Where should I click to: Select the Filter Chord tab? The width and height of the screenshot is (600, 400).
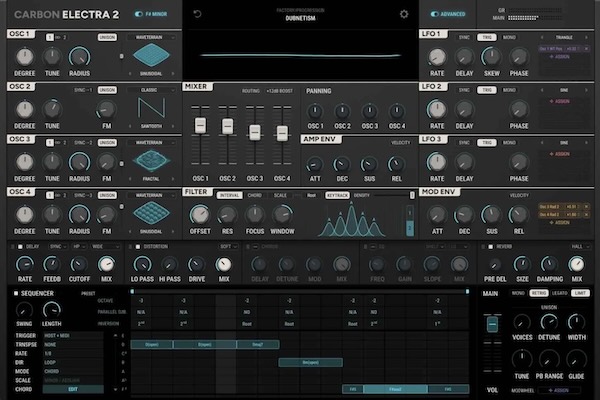pos(254,195)
